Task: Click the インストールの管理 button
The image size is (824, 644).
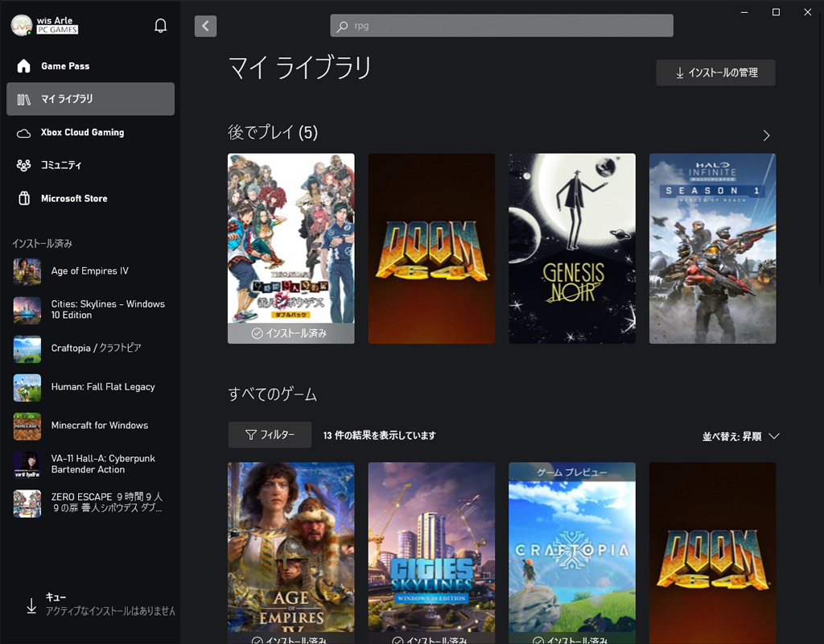Action: coord(715,72)
